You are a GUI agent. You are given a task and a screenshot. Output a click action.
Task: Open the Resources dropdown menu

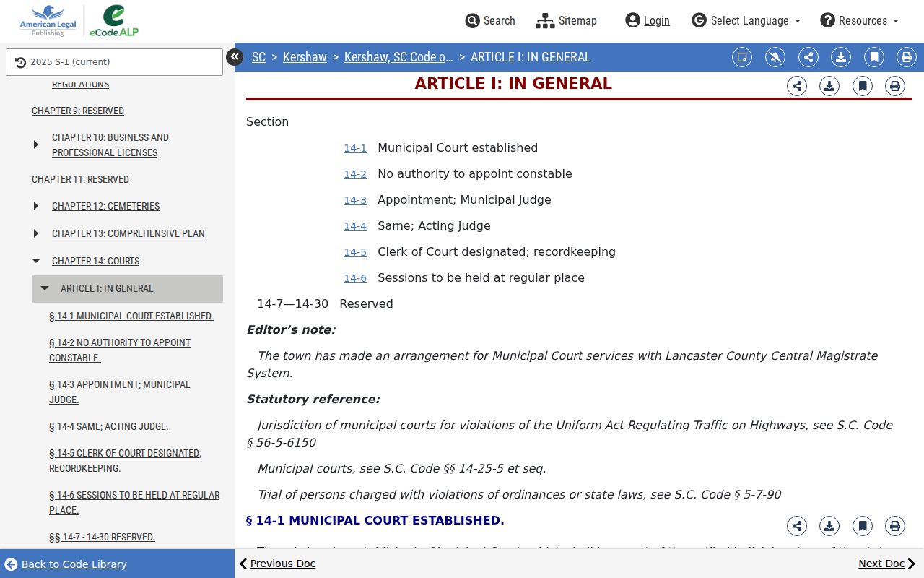tap(860, 20)
